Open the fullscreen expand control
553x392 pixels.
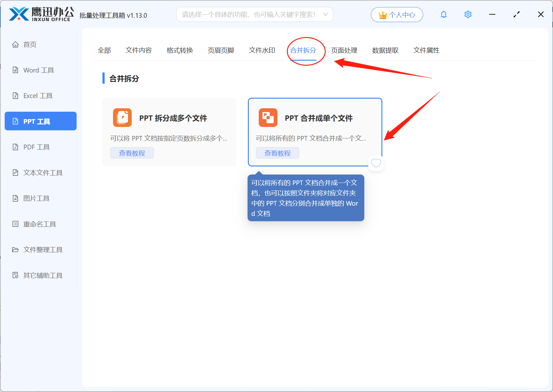pyautogui.click(x=516, y=14)
